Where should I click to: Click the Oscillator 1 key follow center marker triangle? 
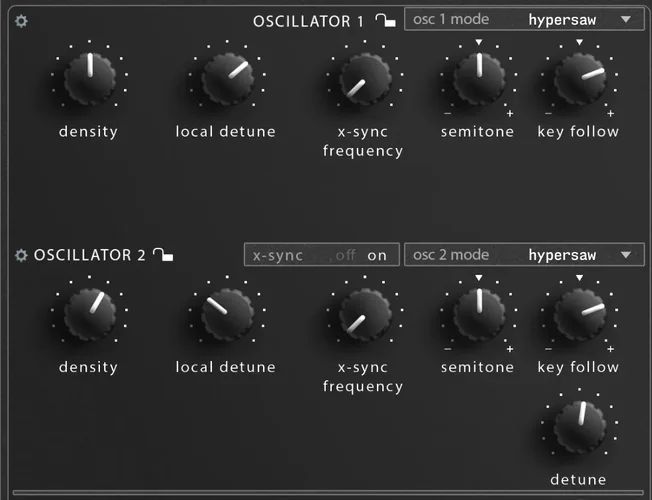coord(580,42)
